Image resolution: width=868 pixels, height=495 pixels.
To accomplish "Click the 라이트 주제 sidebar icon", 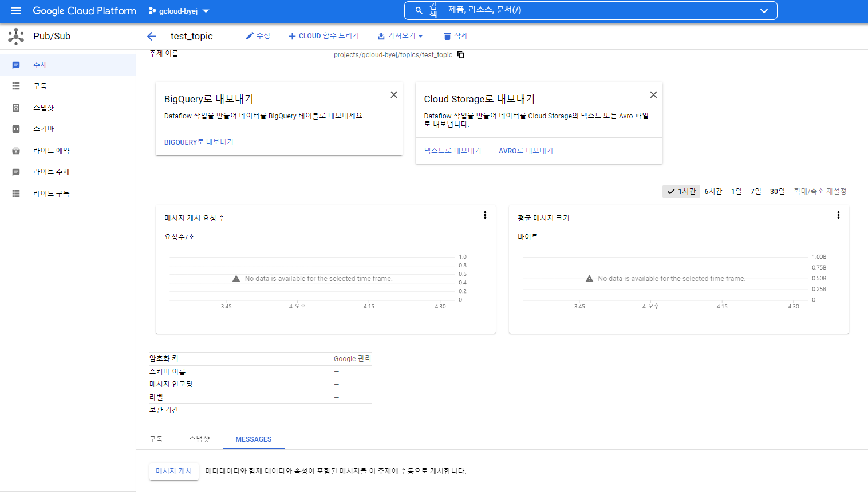I will point(16,172).
